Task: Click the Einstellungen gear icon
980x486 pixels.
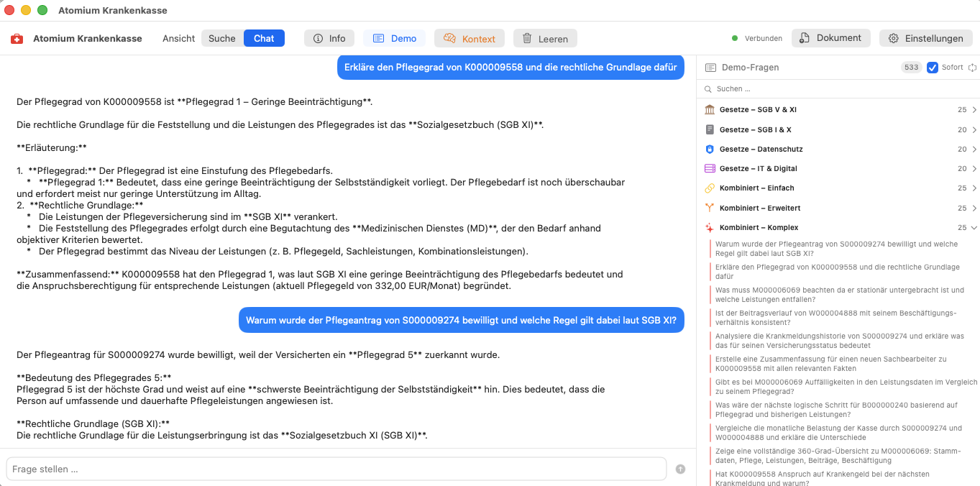Action: 894,39
